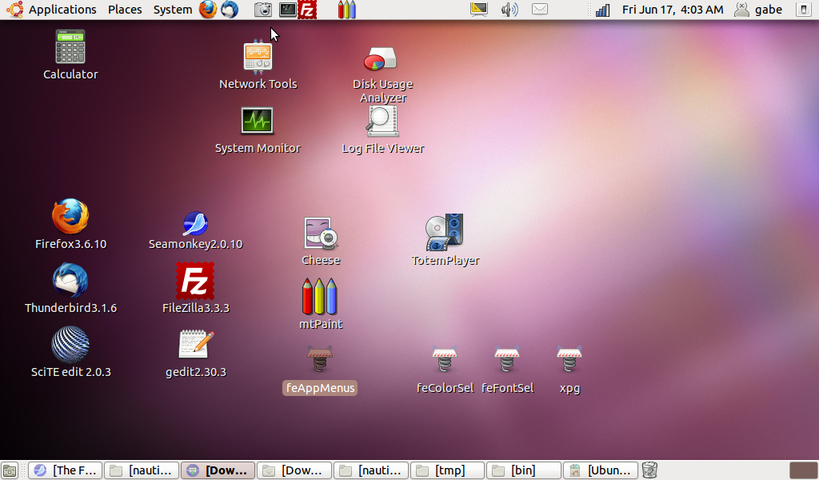The height and width of the screenshot is (480, 819).
Task: Open the mail indicator envelope
Action: [540, 9]
